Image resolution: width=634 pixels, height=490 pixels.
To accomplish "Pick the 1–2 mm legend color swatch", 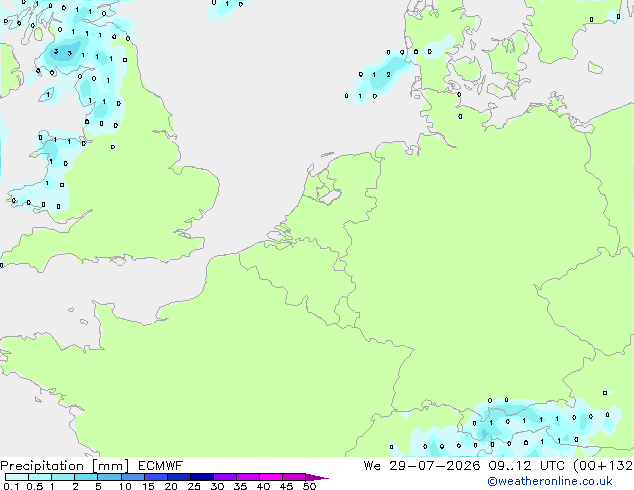I will 63,477.
